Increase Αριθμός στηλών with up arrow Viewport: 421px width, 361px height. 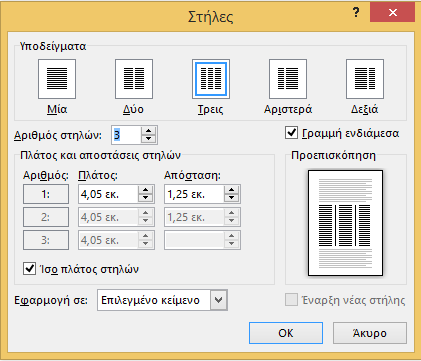point(148,131)
